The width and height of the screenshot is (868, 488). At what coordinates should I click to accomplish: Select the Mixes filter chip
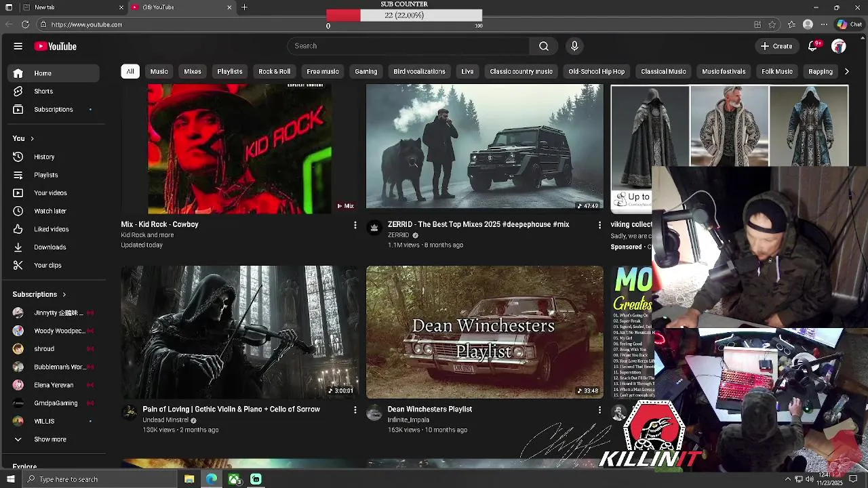tap(193, 71)
